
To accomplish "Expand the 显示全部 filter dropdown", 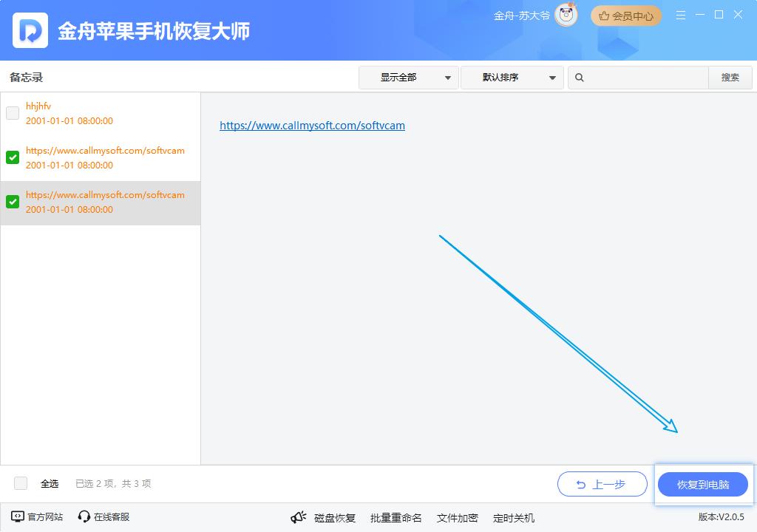I will click(x=408, y=78).
